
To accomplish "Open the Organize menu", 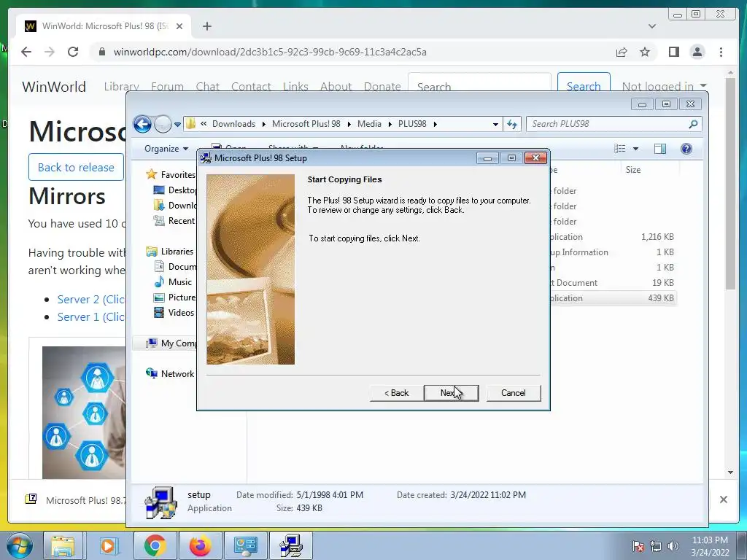I will [166, 149].
